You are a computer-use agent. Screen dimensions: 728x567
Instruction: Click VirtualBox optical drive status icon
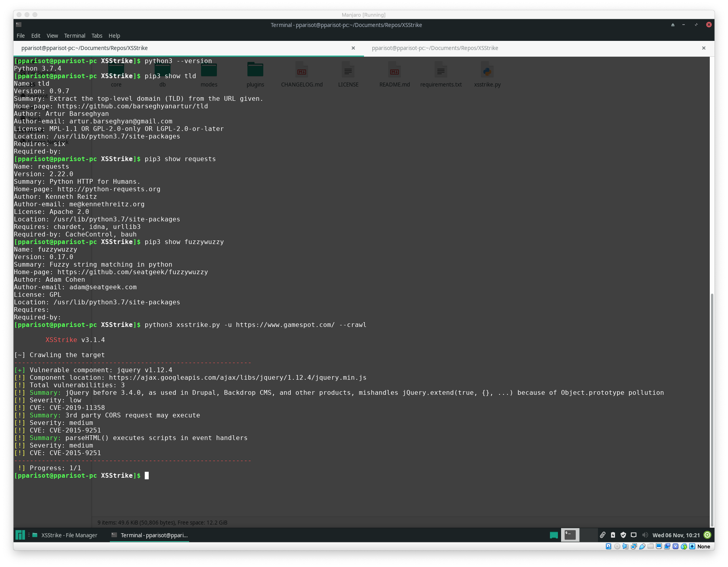coord(617,546)
